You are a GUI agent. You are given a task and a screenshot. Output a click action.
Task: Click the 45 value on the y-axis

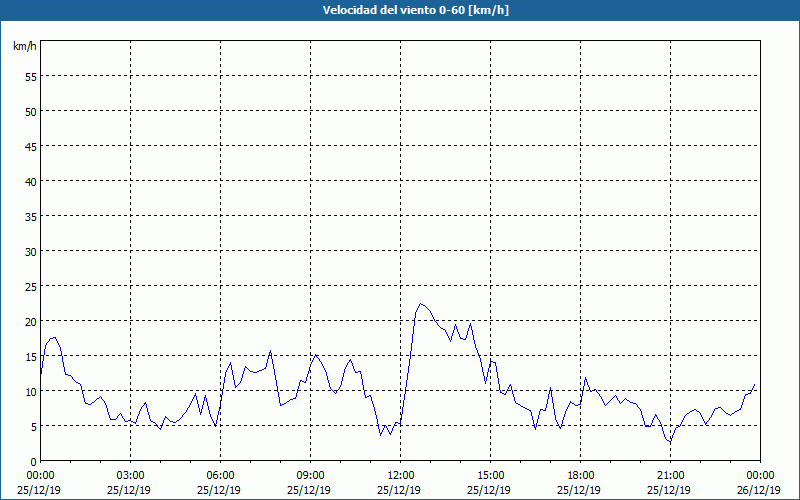[x=31, y=146]
